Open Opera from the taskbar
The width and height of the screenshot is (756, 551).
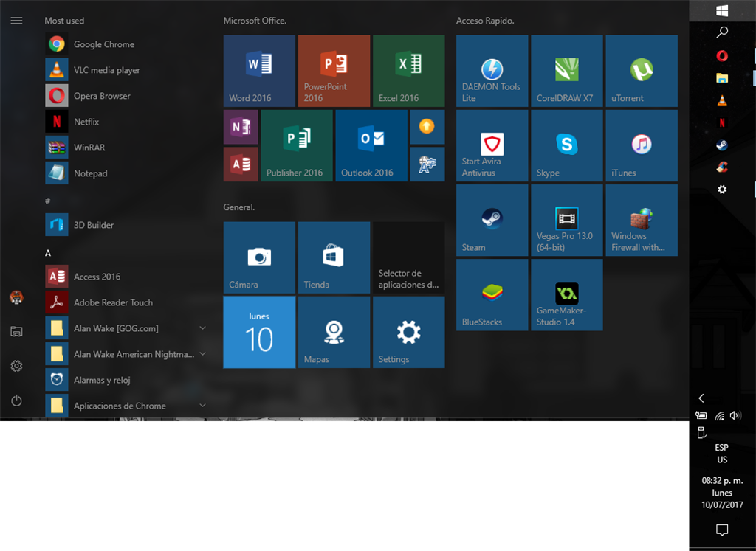click(x=722, y=56)
